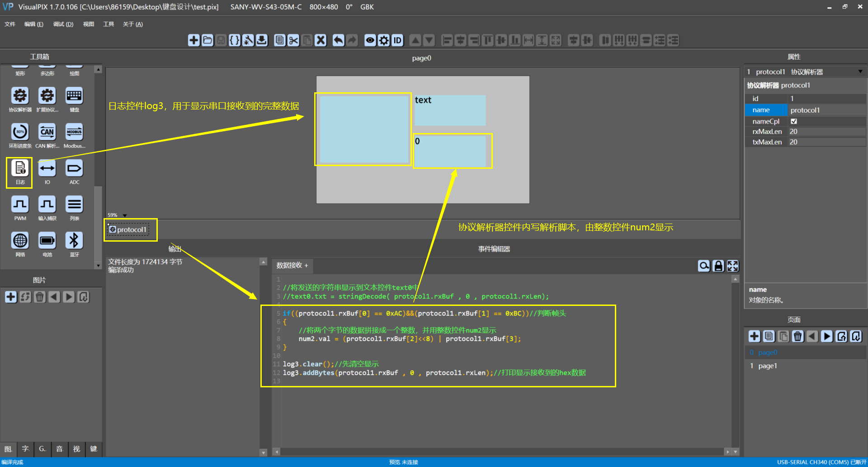Click the fullscreen expand icon in event editor

click(733, 266)
